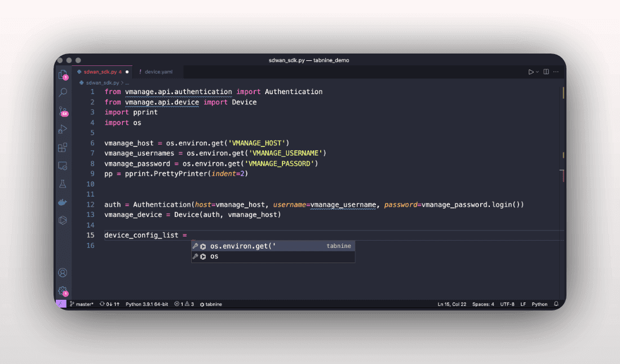Open the Remote Explorer icon
The height and width of the screenshot is (364, 620).
tap(63, 166)
